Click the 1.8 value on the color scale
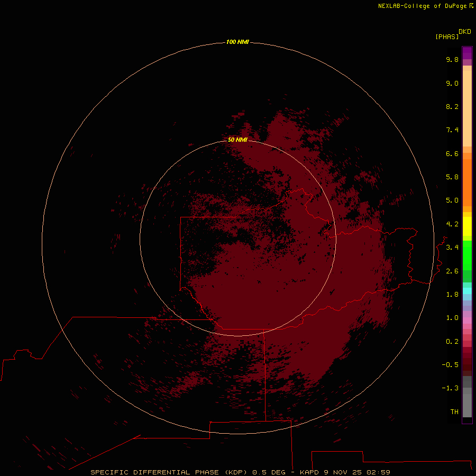The image size is (476, 476). pos(452,295)
